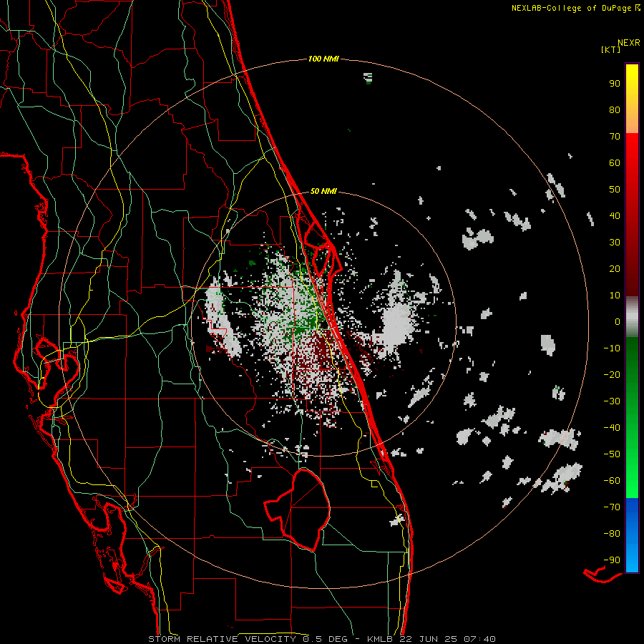Image resolution: width=644 pixels, height=644 pixels.
Task: Select the 50 NMI range ring label
Action: coord(323,191)
